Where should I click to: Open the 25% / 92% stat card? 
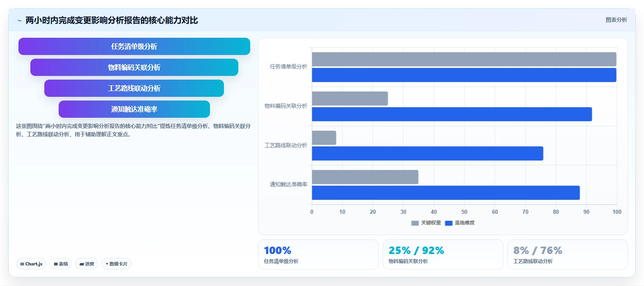443,254
